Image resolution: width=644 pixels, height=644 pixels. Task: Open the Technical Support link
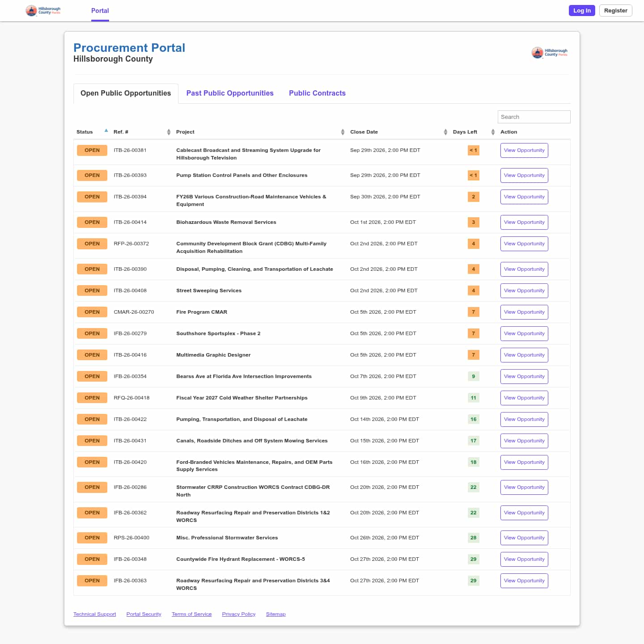point(94,614)
